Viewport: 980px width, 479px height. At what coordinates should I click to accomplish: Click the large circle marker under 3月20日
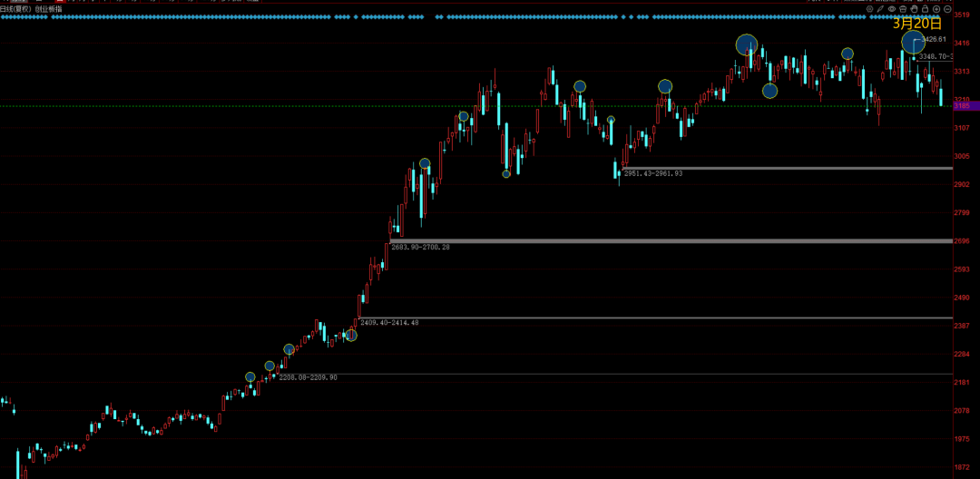913,43
